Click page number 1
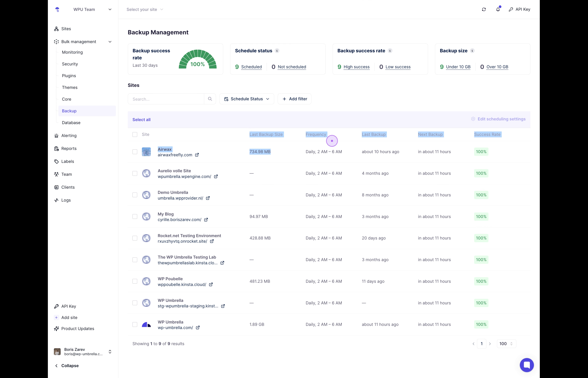 tap(481, 344)
